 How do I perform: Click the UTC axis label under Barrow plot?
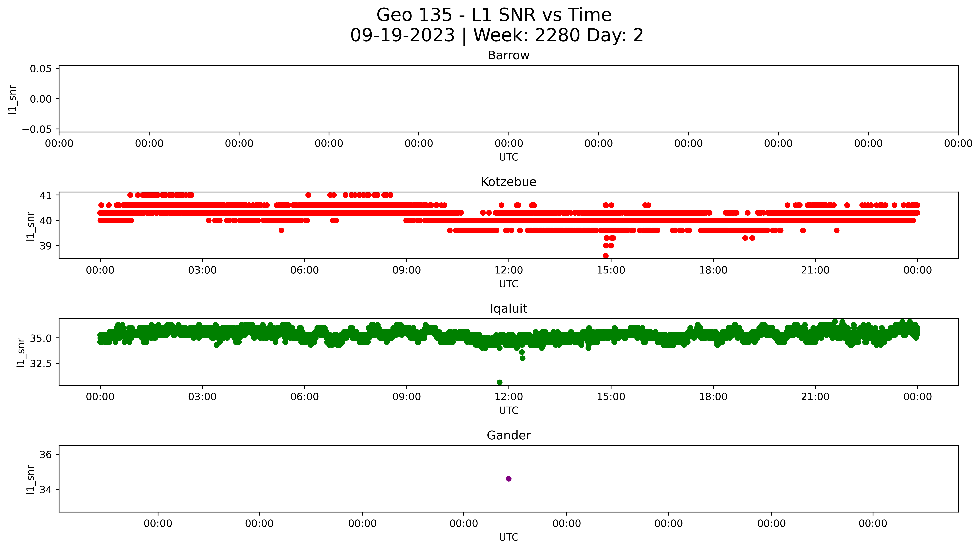[509, 157]
